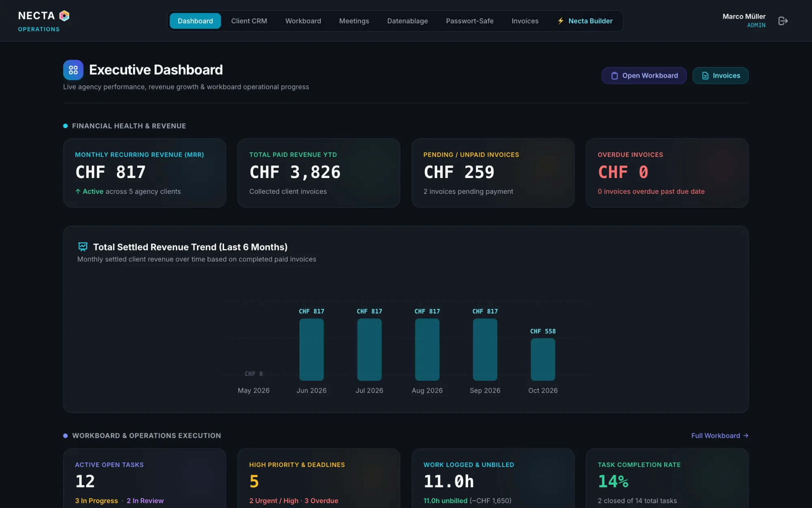Click the arrow icon after Full Workboard
The height and width of the screenshot is (508, 812).
pyautogui.click(x=746, y=436)
